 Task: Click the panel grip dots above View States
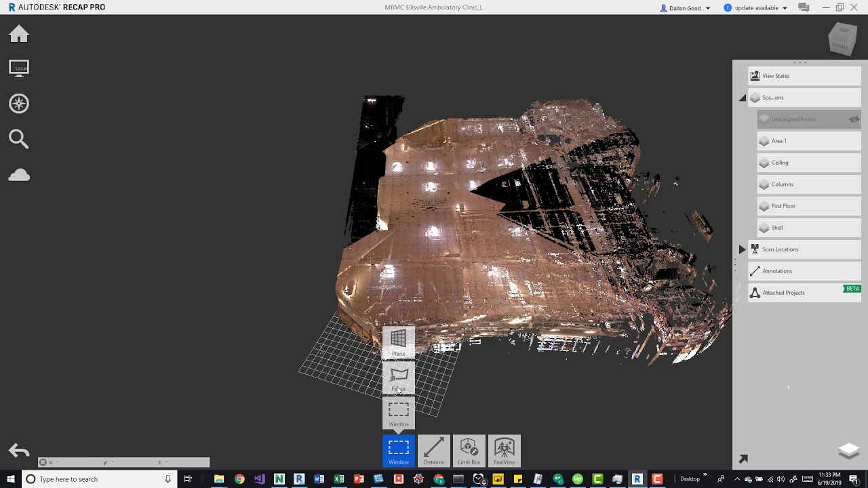800,62
